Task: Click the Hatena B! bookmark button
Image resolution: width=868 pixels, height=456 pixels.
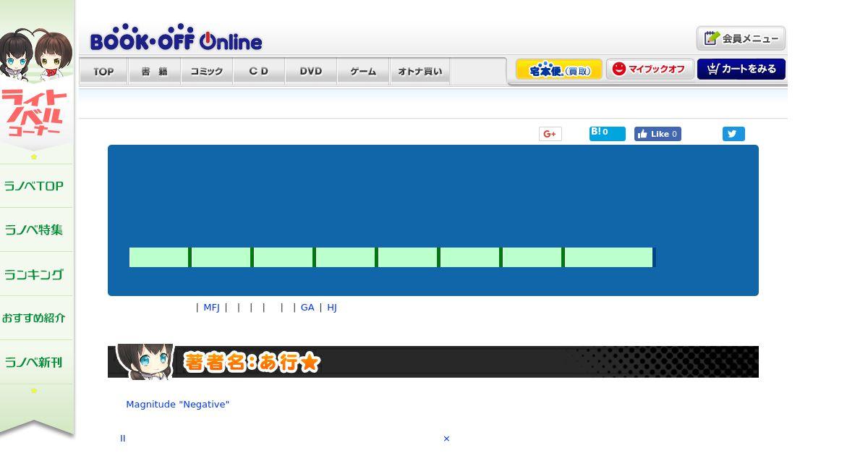Action: 607,133
